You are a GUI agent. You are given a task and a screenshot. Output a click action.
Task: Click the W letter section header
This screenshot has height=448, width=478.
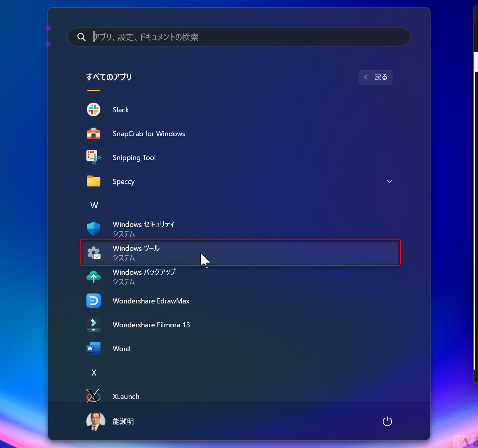point(94,205)
